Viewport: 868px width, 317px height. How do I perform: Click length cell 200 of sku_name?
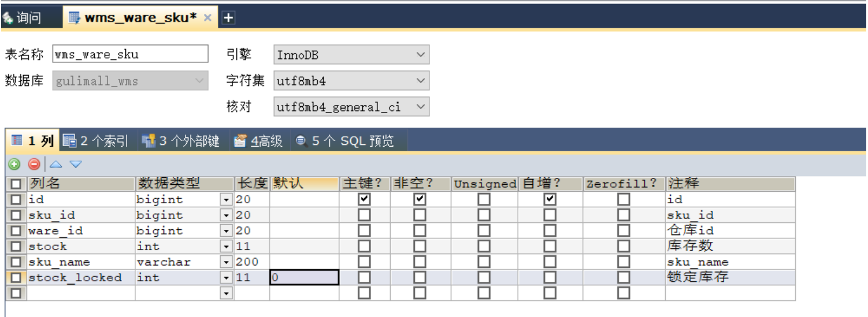coord(252,262)
